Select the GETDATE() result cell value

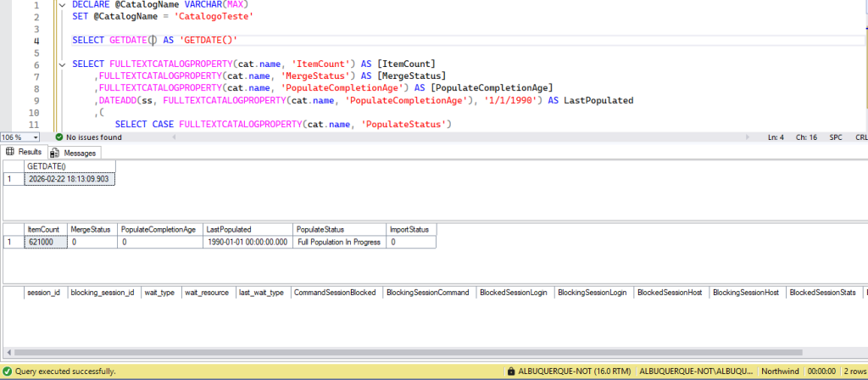(70, 179)
